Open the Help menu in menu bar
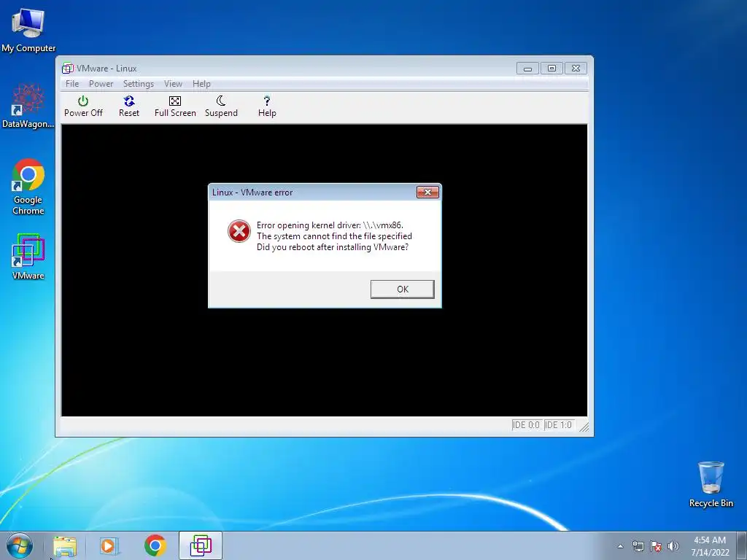 click(x=201, y=84)
